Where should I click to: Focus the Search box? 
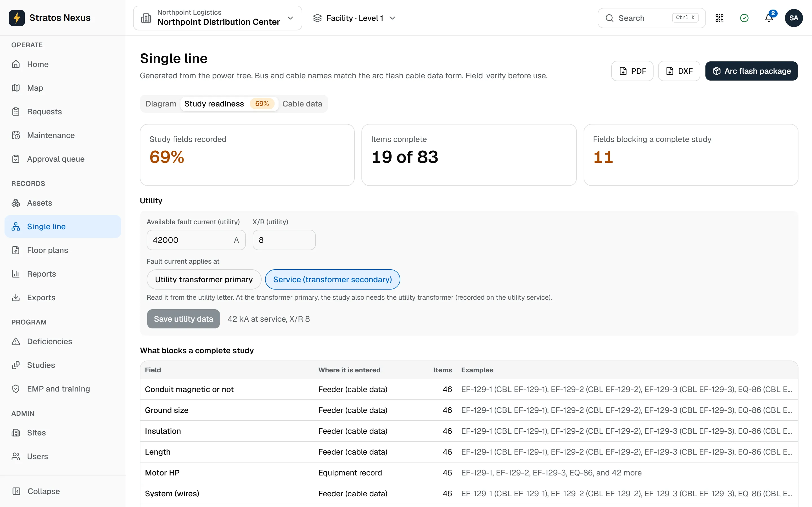tap(651, 18)
